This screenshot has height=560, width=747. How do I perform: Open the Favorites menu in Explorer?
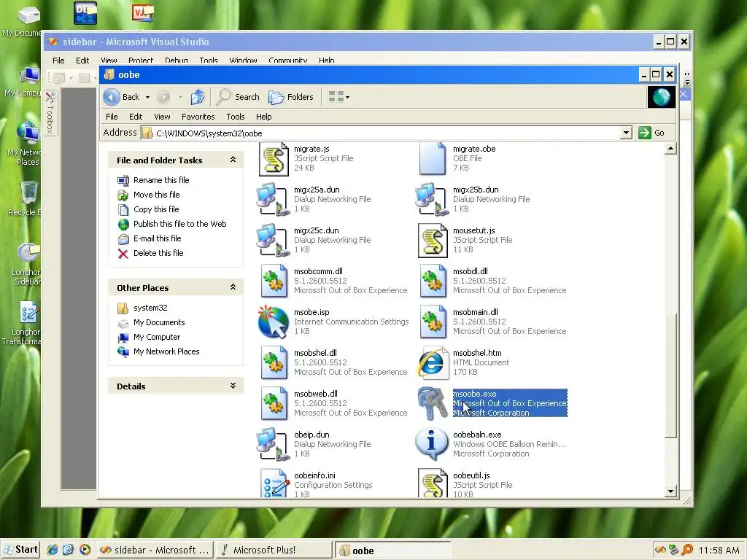pyautogui.click(x=198, y=117)
